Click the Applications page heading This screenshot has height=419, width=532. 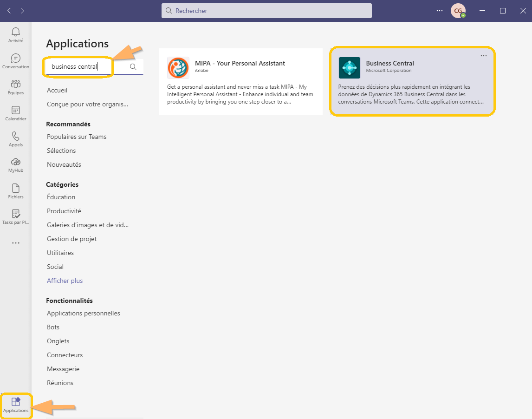78,44
